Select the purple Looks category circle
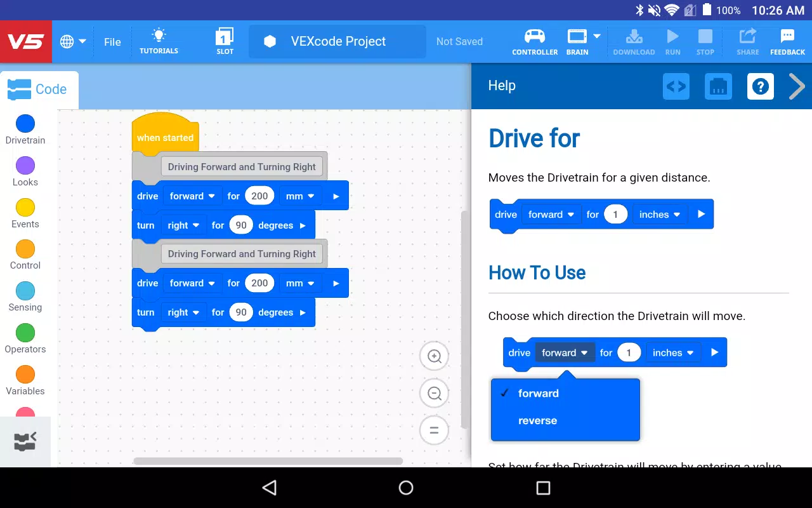812x508 pixels. [25, 166]
